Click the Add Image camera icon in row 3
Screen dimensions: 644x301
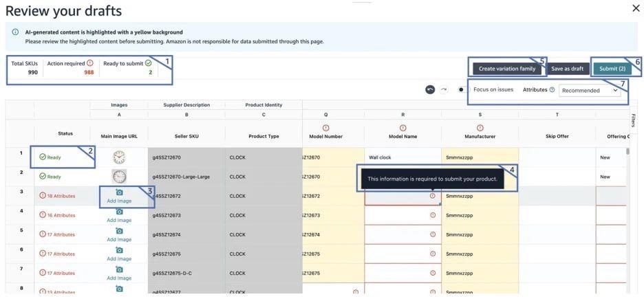coord(119,192)
